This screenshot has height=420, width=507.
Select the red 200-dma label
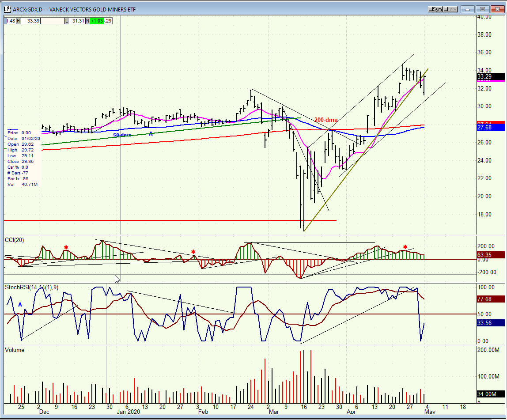(326, 120)
